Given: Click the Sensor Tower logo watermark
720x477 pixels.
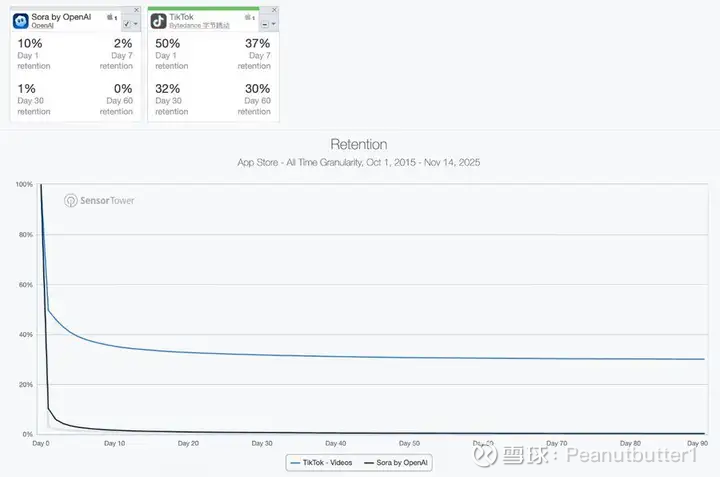Looking at the screenshot, I should point(99,200).
